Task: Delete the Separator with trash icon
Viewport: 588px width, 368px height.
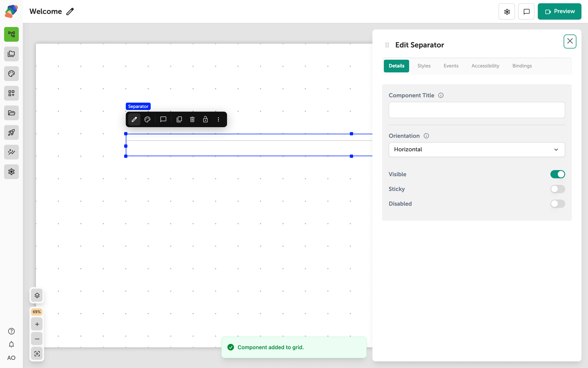Action: pyautogui.click(x=192, y=119)
